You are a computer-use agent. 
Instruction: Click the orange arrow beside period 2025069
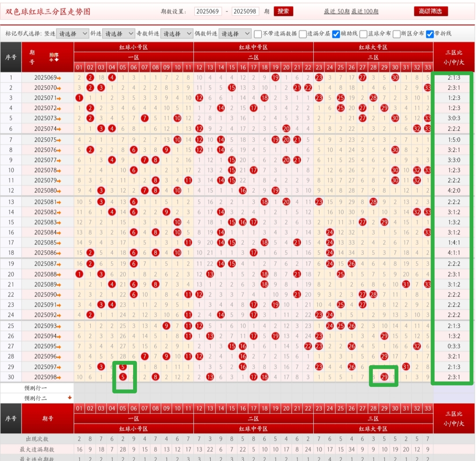tap(59, 78)
